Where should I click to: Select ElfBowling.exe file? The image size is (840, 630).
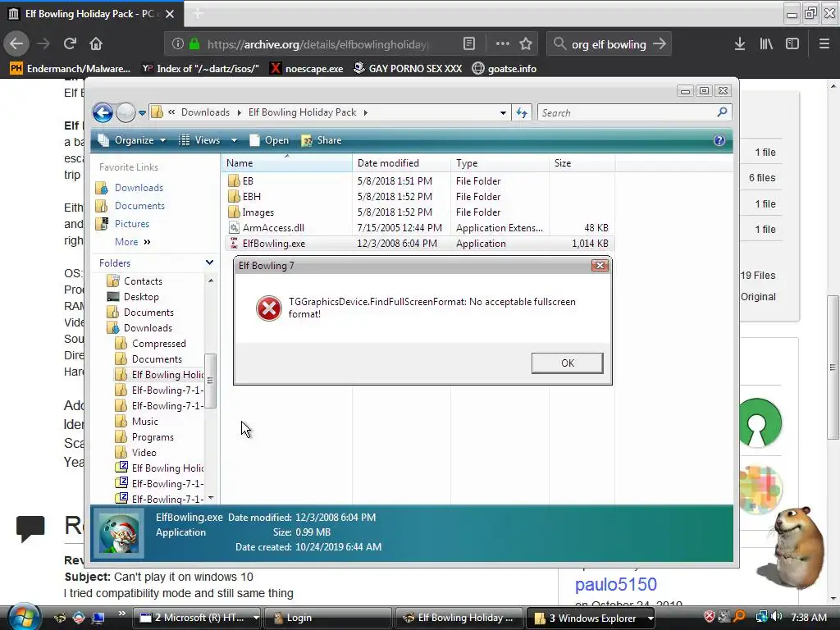274,243
